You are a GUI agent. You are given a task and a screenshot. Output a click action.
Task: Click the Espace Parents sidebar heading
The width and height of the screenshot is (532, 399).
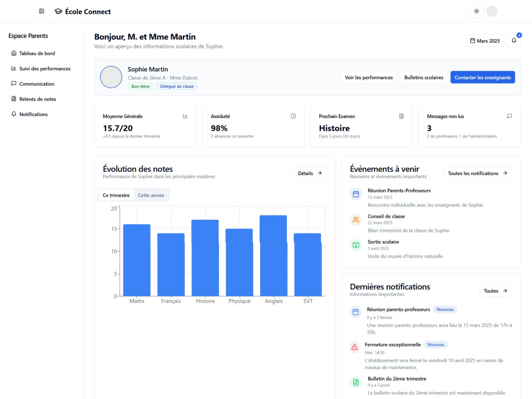28,36
